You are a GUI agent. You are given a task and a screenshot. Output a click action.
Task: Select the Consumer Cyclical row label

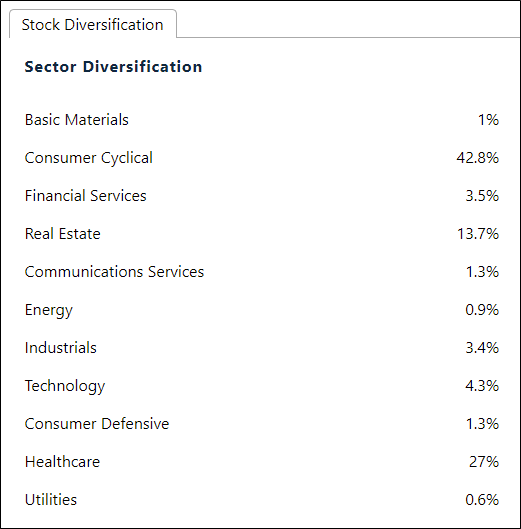[x=89, y=158]
